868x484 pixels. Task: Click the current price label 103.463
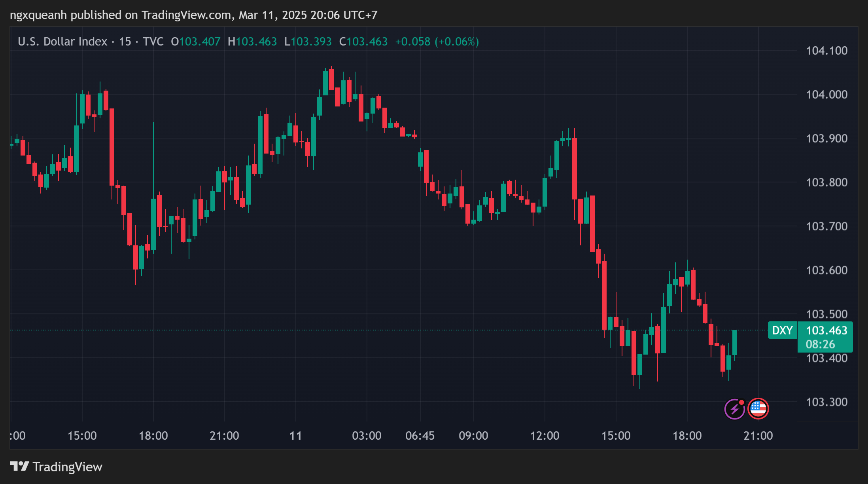[x=826, y=330]
